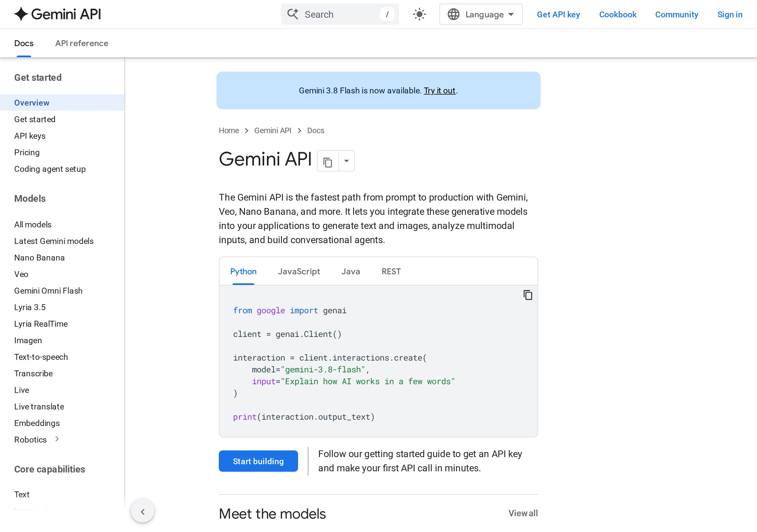
Task: Click the Start building button
Action: coord(258,461)
